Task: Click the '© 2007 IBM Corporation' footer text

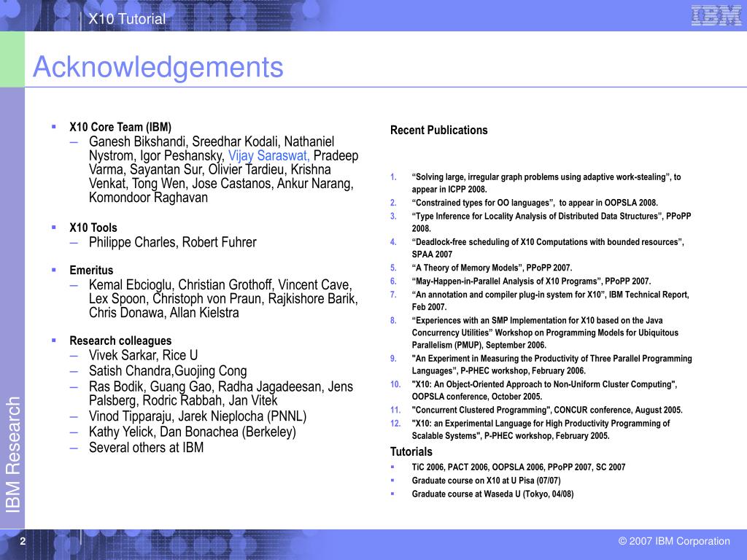Action: pyautogui.click(x=674, y=541)
